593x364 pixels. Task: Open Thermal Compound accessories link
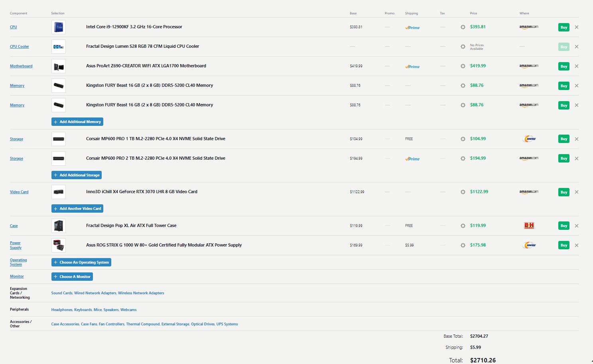pyautogui.click(x=143, y=324)
